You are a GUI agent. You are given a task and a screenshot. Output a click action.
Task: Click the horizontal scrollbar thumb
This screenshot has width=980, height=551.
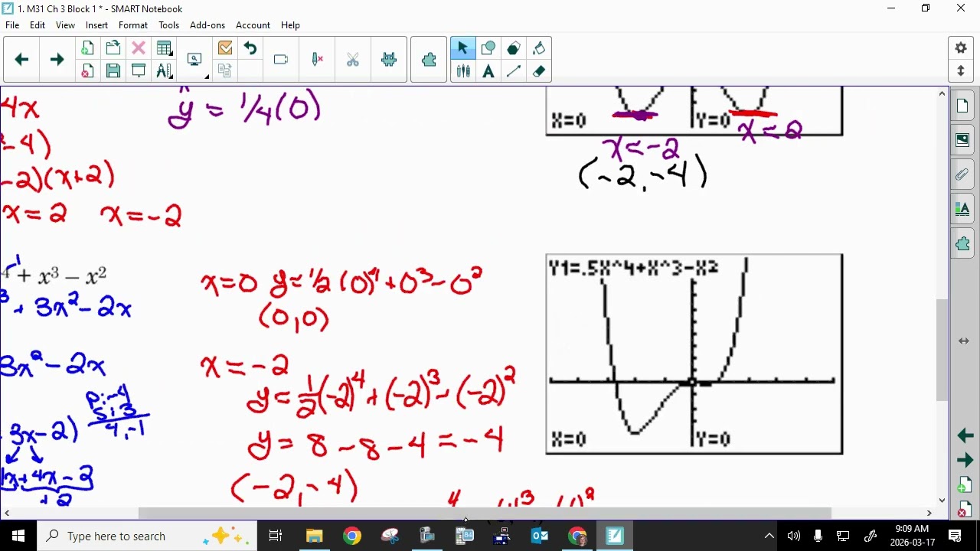pos(485,513)
